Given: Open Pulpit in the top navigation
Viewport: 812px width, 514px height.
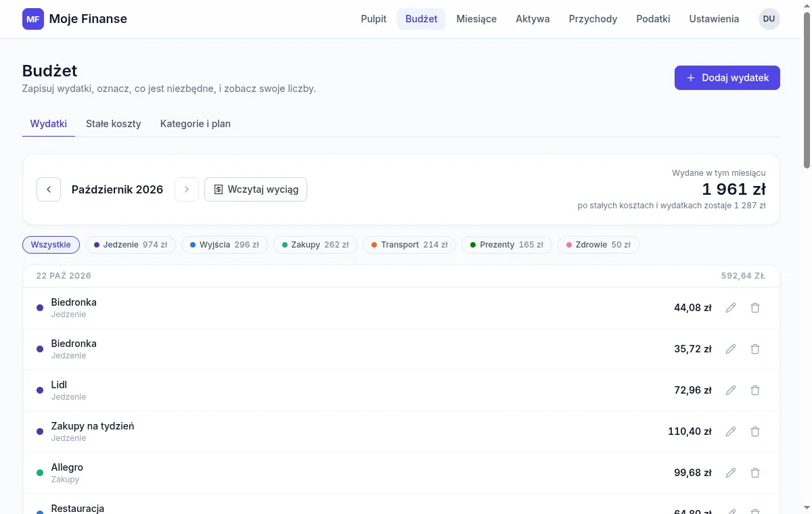Looking at the screenshot, I should coord(374,19).
